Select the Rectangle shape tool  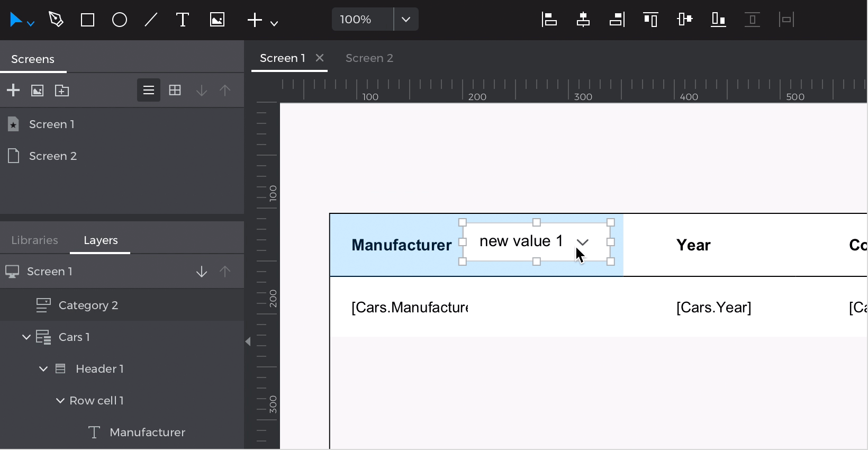(87, 20)
